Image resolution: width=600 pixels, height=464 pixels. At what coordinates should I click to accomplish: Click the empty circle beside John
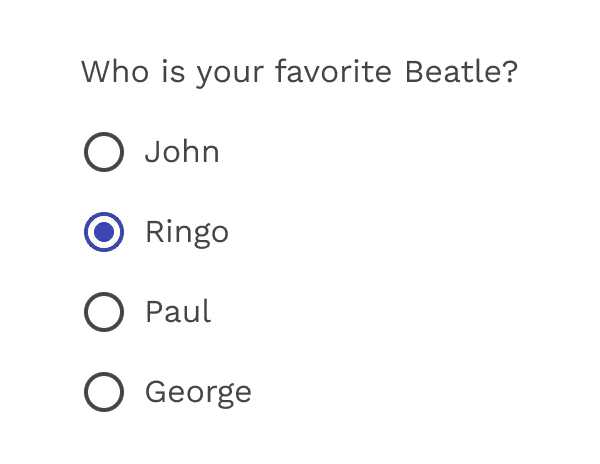pos(104,153)
